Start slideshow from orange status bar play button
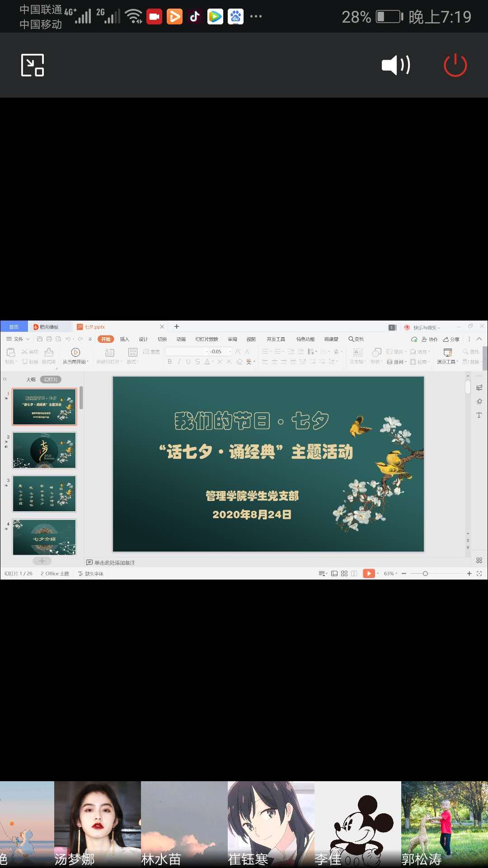This screenshot has height=868, width=488. (x=369, y=573)
